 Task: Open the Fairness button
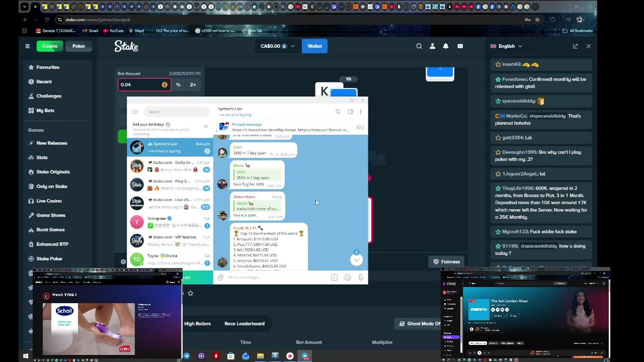click(x=446, y=262)
